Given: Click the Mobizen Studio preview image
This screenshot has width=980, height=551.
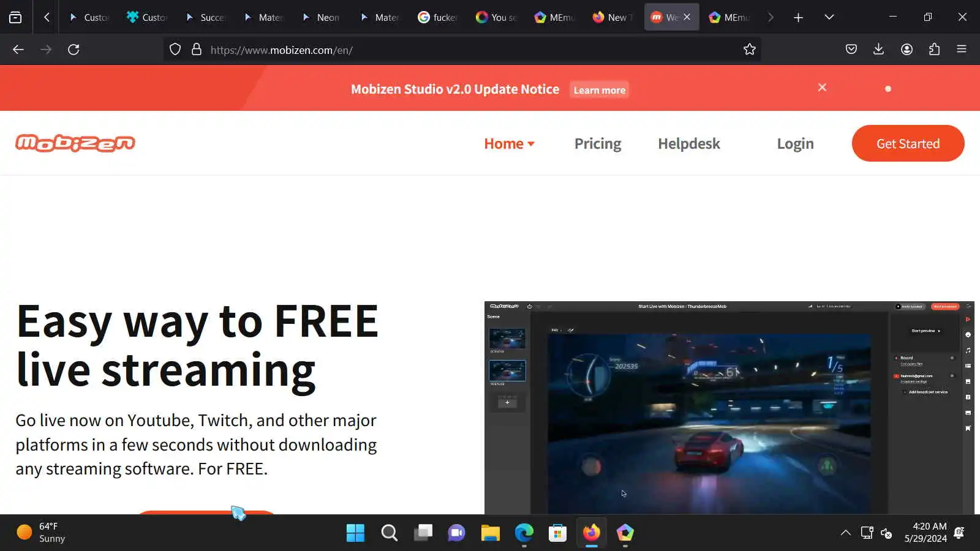Looking at the screenshot, I should click(729, 408).
